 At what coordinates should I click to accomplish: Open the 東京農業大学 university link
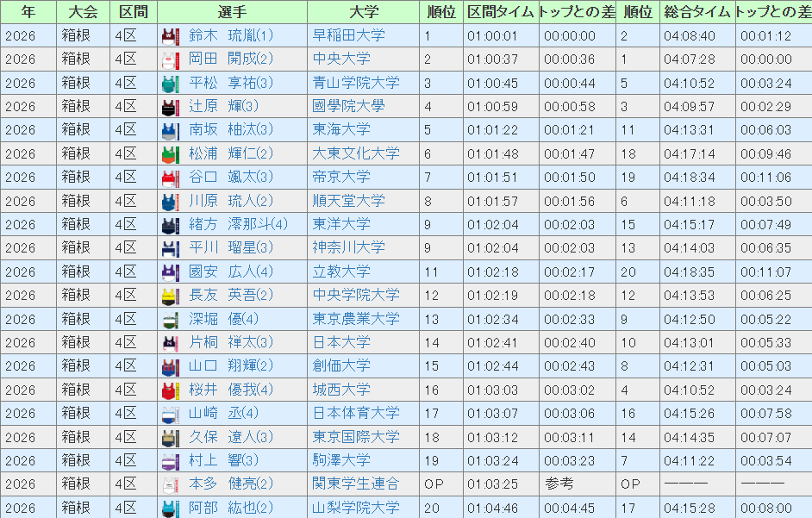click(x=355, y=319)
